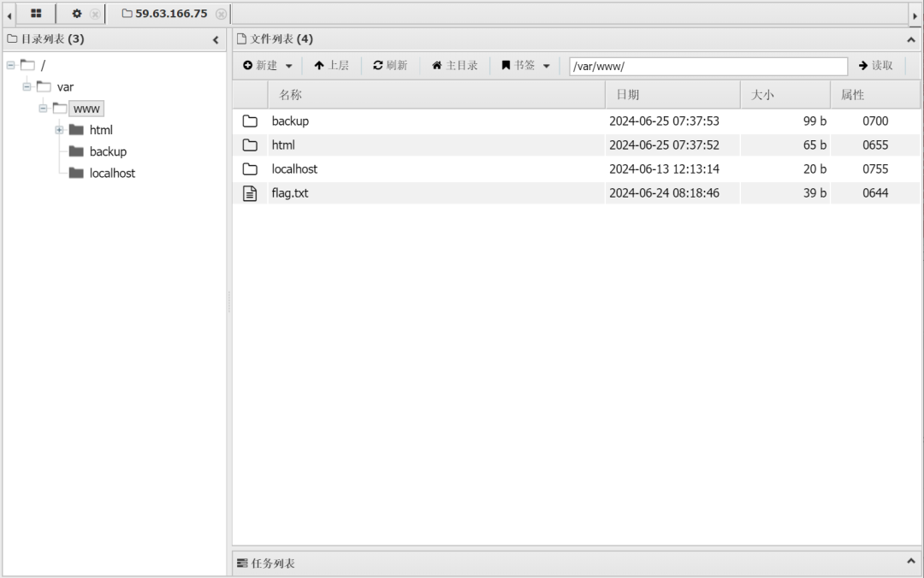Viewport: 924px width, 578px height.
Task: Sort by the 大小 column header
Action: coord(785,95)
